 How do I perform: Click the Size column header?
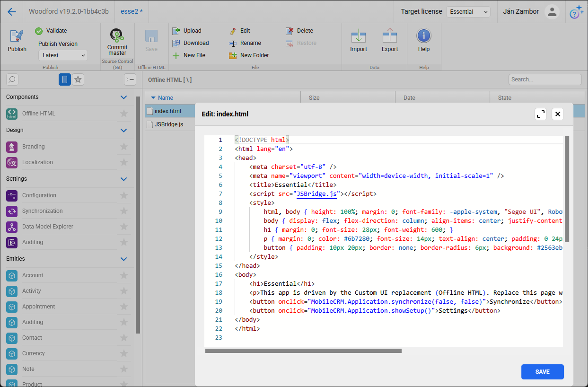(x=348, y=98)
